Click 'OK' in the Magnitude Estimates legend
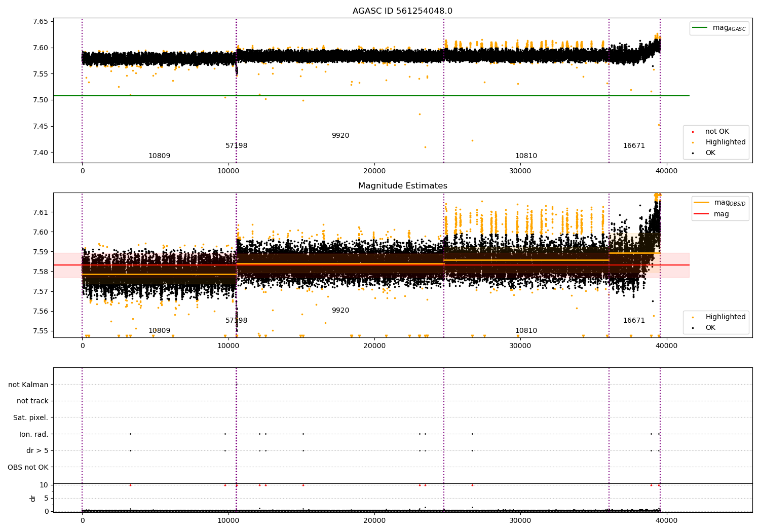Screen dimensions: 760x532 (710, 328)
